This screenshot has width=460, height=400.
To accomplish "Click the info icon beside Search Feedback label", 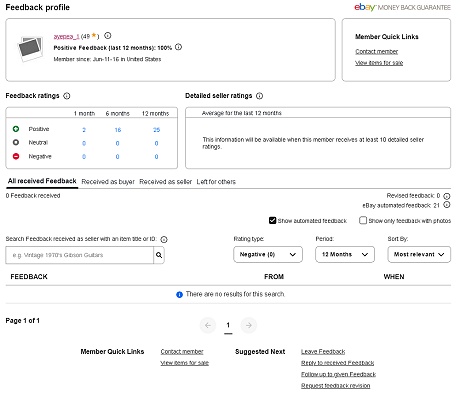I will click(x=164, y=239).
